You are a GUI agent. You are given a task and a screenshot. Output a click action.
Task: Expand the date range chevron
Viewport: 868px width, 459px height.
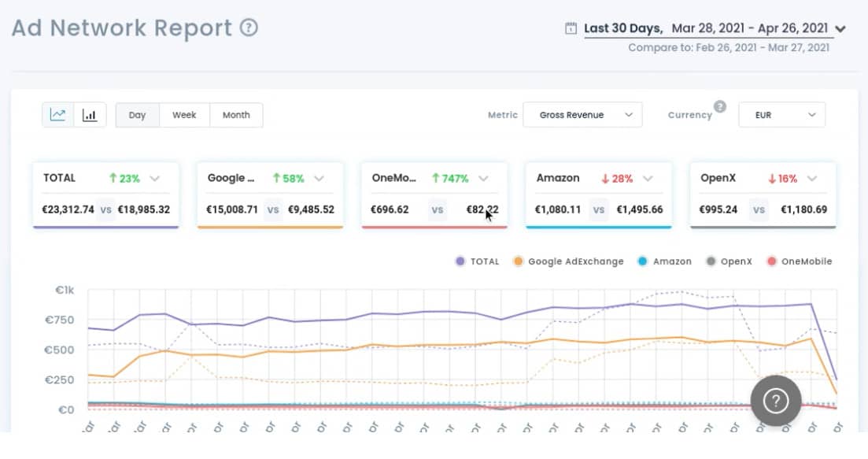840,29
